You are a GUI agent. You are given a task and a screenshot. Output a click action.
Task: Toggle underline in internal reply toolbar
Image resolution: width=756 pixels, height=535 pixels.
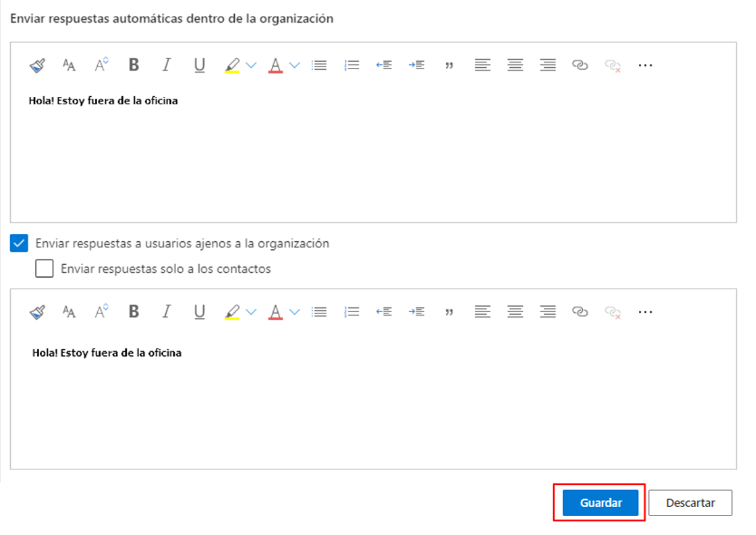pos(199,65)
